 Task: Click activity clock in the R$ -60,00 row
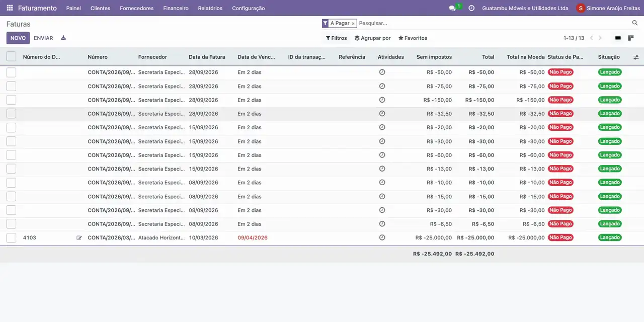point(382,155)
